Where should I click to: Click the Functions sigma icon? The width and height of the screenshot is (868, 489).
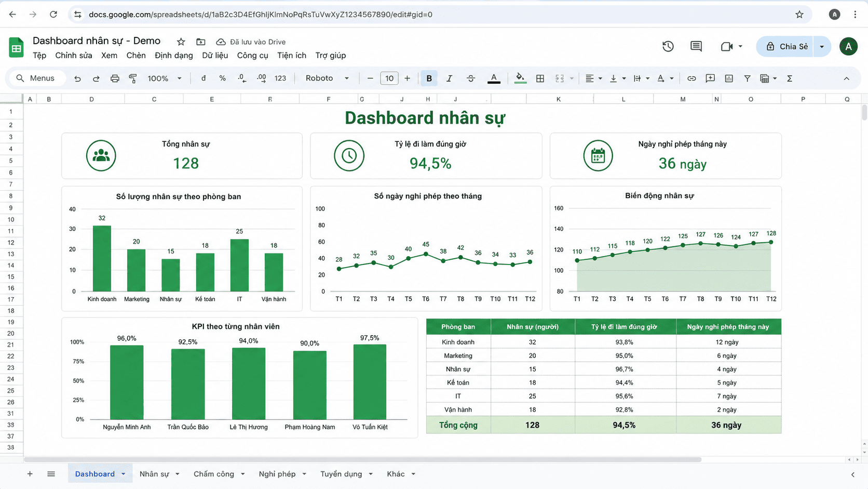tap(790, 78)
